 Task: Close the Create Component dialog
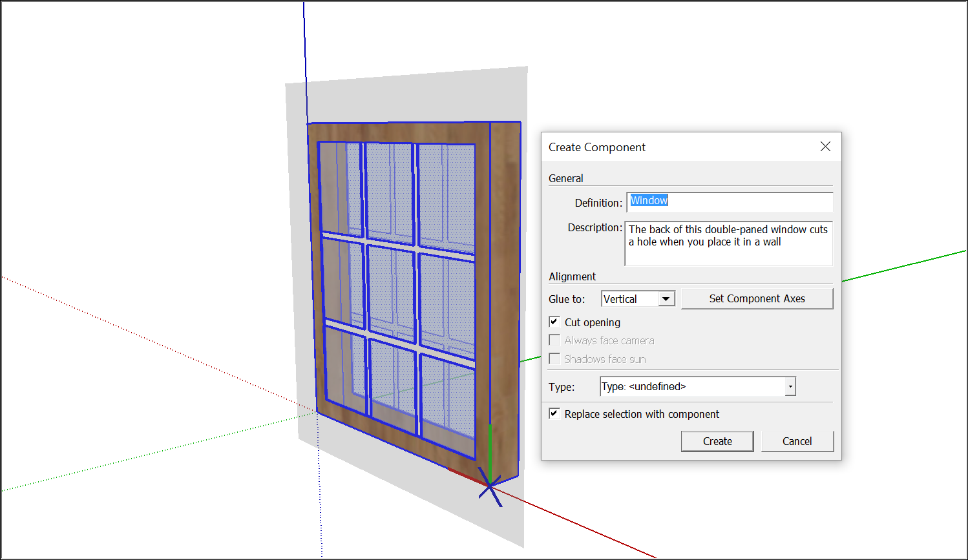pyautogui.click(x=825, y=147)
